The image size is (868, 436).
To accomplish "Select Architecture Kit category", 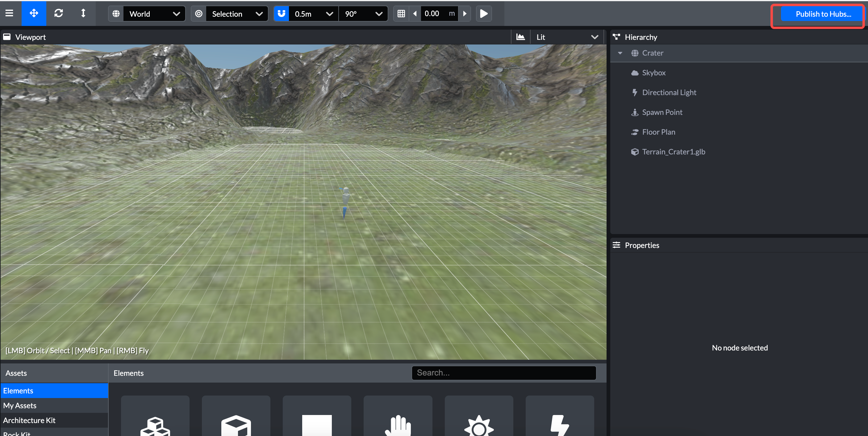I will 29,420.
